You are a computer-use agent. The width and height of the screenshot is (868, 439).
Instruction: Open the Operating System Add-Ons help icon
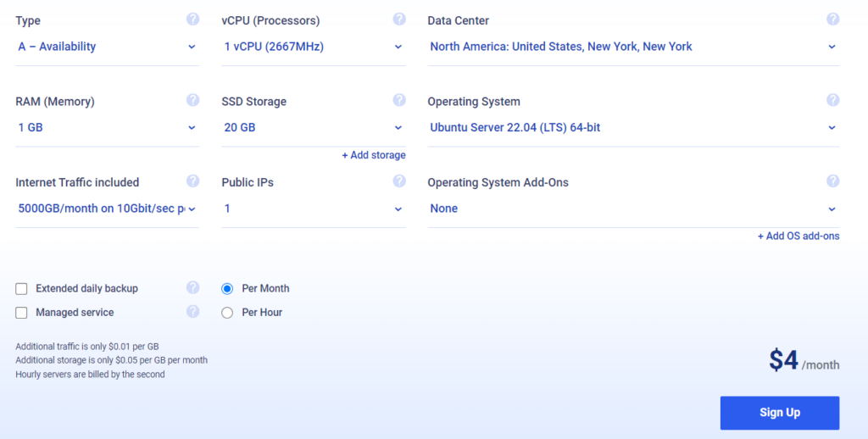tap(832, 181)
